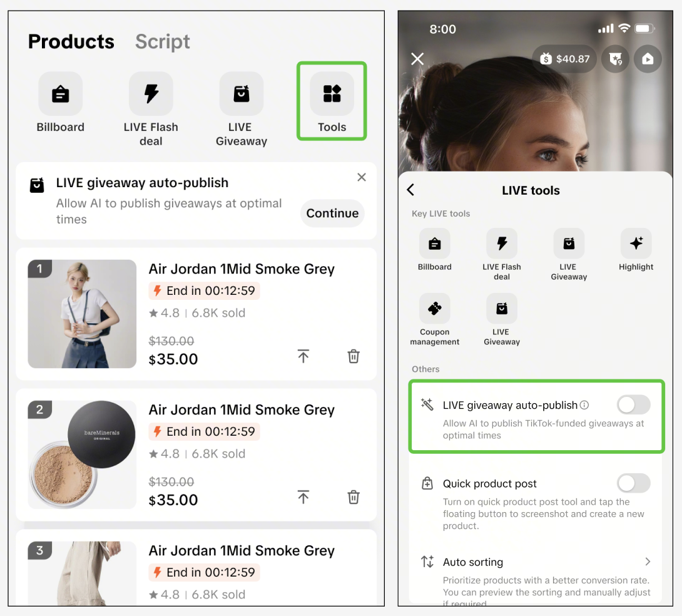Select product 3 title Air Jordan 1Mid Smoke Grey
This screenshot has width=682, height=616.
tap(242, 551)
